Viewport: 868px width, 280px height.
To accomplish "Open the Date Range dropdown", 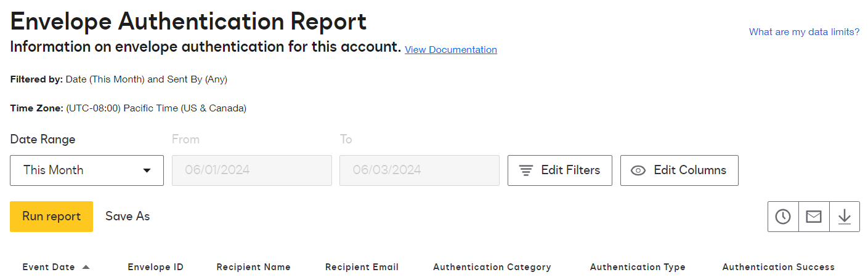I will [x=87, y=170].
